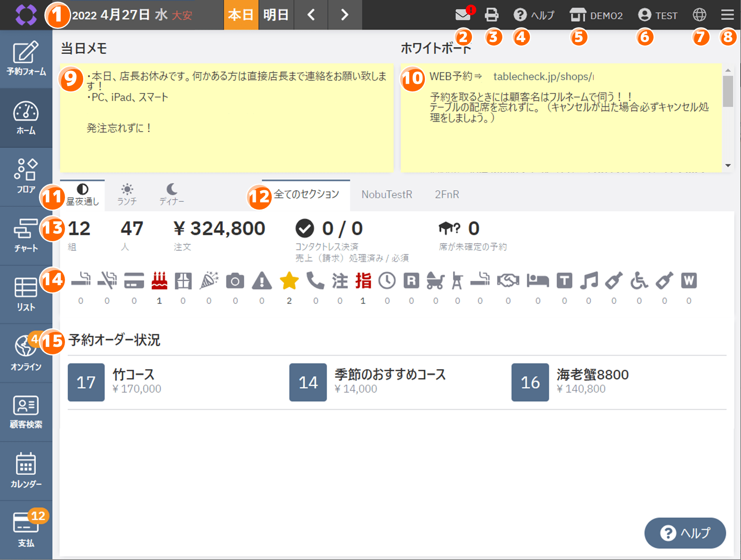Click the floating ヘルプ help button
This screenshot has width=741, height=560.
pyautogui.click(x=685, y=533)
